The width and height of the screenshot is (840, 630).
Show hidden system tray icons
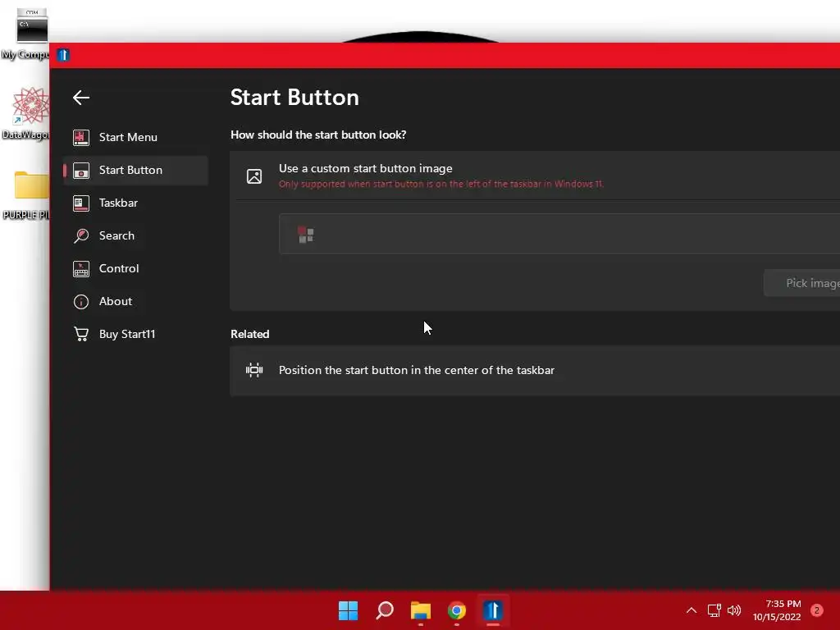click(692, 610)
